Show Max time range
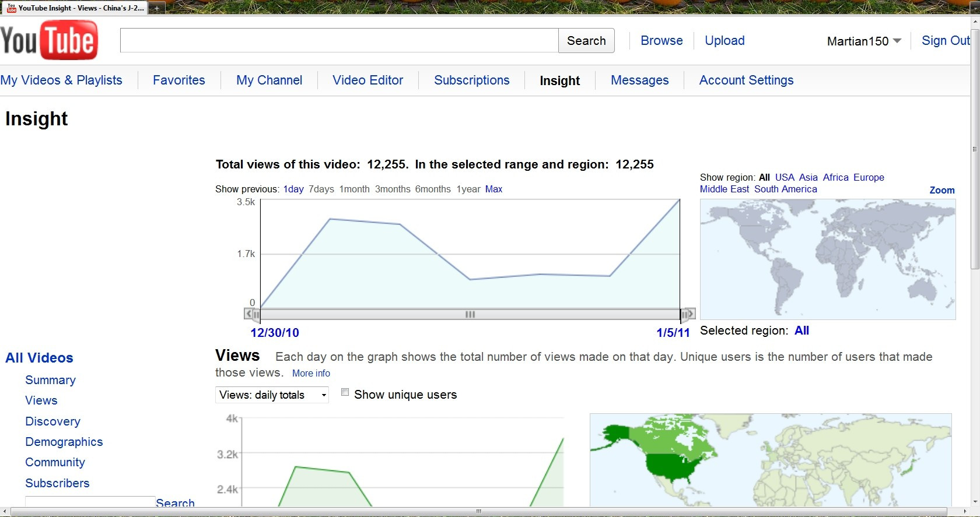This screenshot has height=517, width=980. [494, 189]
